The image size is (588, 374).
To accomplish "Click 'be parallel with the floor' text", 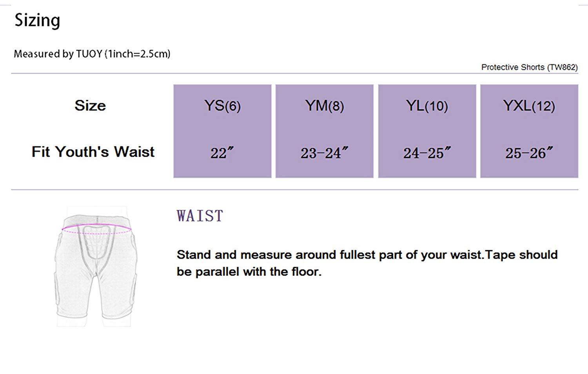I will tap(249, 271).
